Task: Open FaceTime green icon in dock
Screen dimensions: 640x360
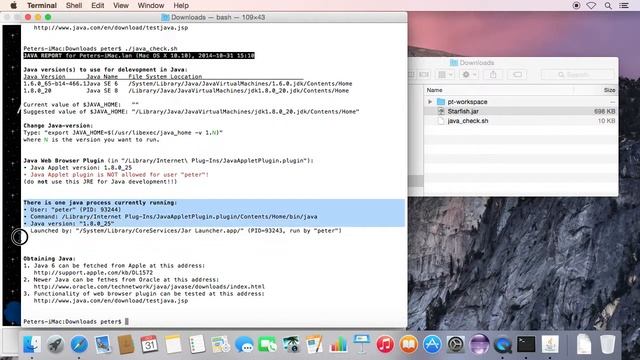Action: click(267, 344)
